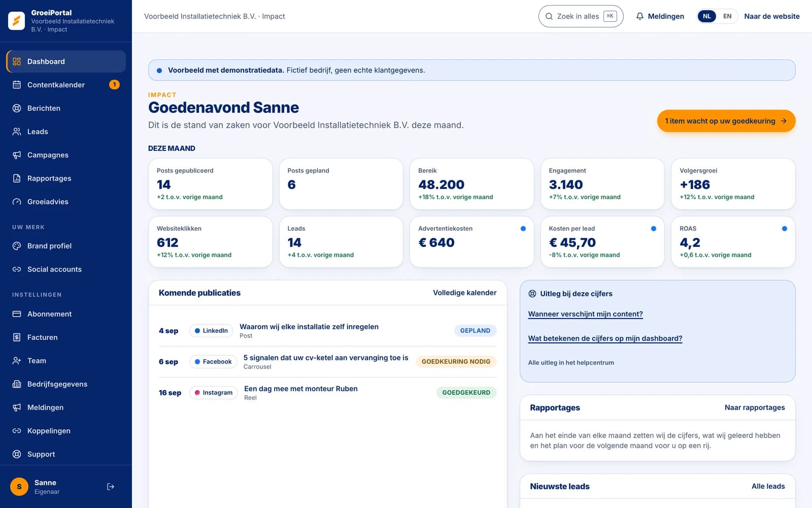
Task: Open Dashboard via its grid icon
Action: 17,61
